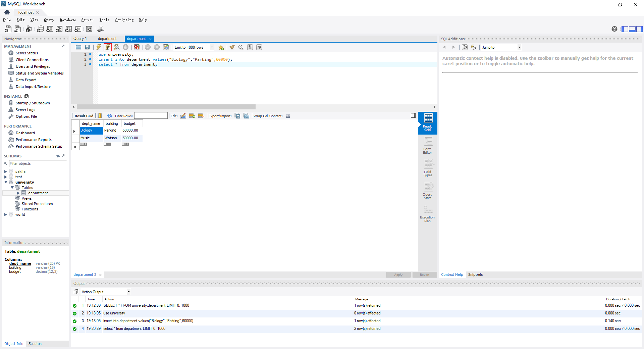Switch to the Session tab
The width and height of the screenshot is (644, 349).
35,344
